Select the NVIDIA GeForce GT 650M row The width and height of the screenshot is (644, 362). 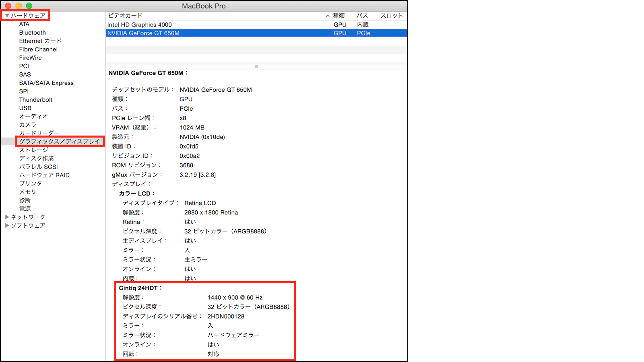[201, 33]
